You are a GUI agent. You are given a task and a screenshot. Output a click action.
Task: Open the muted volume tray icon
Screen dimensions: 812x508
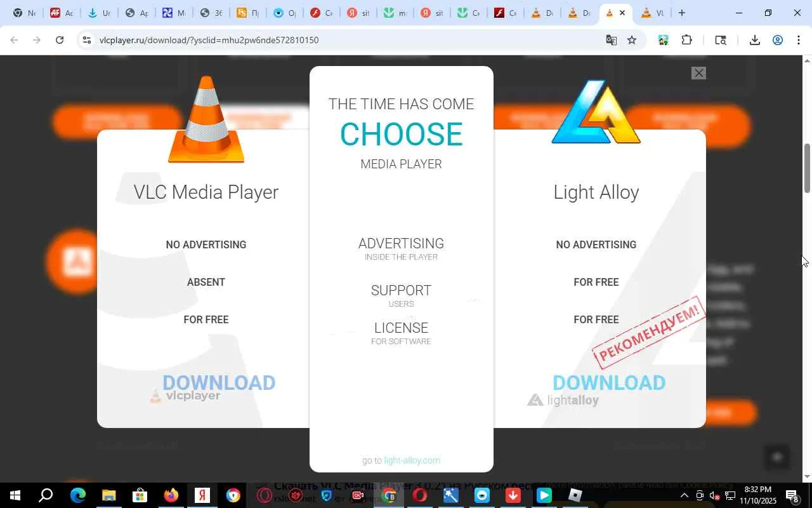pos(714,495)
